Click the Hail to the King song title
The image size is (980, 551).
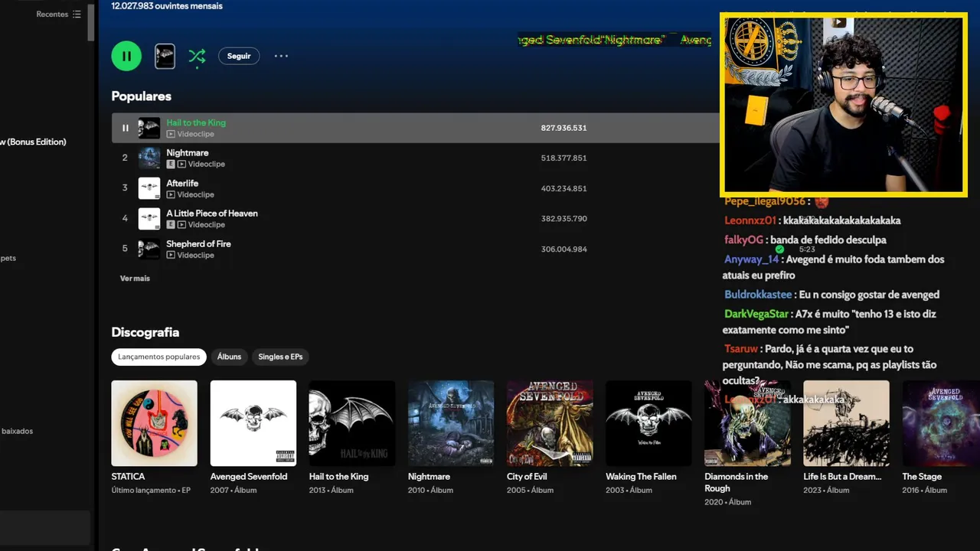(196, 122)
